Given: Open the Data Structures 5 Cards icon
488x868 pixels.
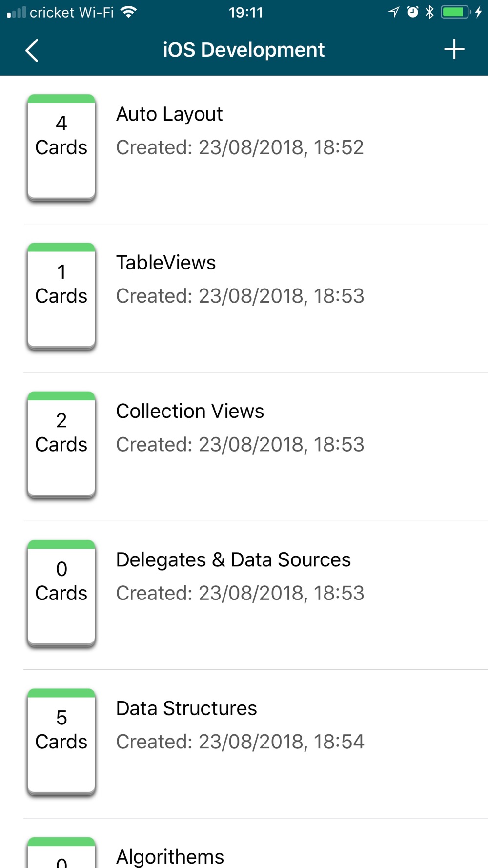Looking at the screenshot, I should (61, 742).
